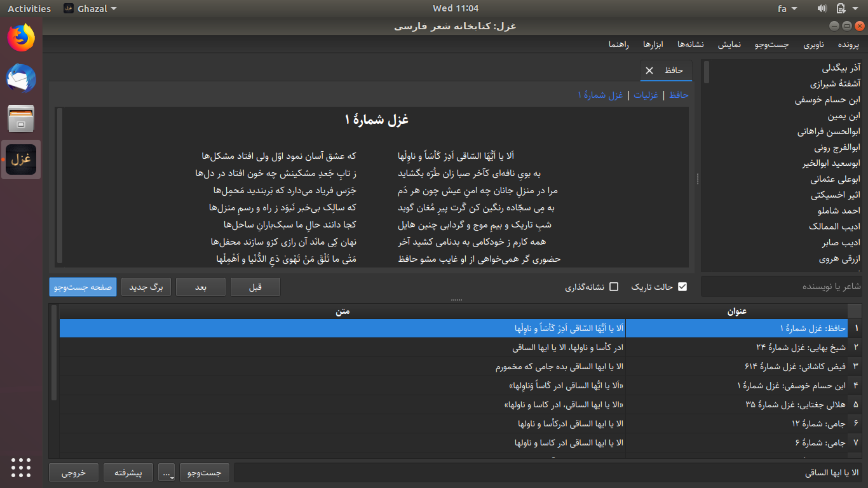Viewport: 868px width, 488px height.
Task: Select result جامی: شمارهٔ ۶
Action: coord(736,442)
